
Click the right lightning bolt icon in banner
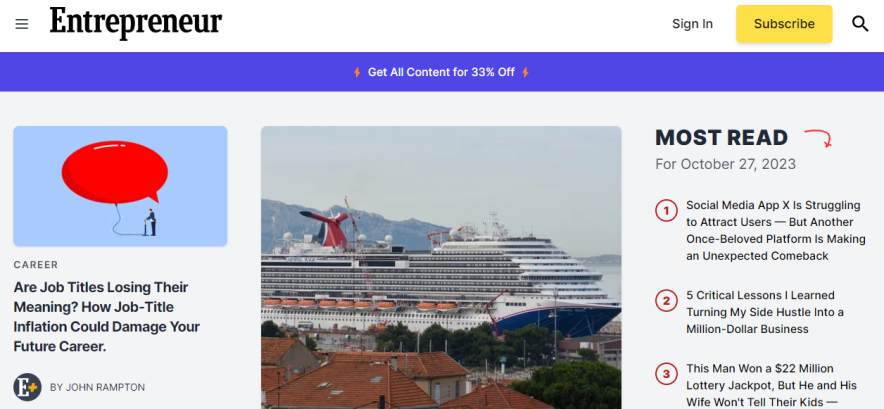pos(525,72)
